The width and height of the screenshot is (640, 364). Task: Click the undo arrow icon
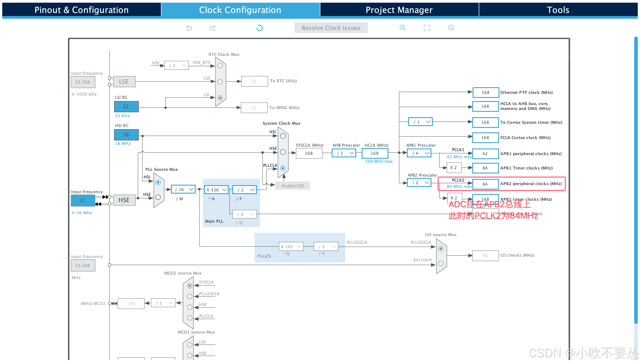click(x=189, y=28)
